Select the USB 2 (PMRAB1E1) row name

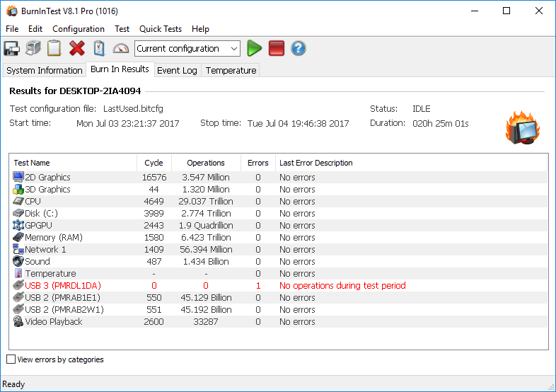(62, 298)
